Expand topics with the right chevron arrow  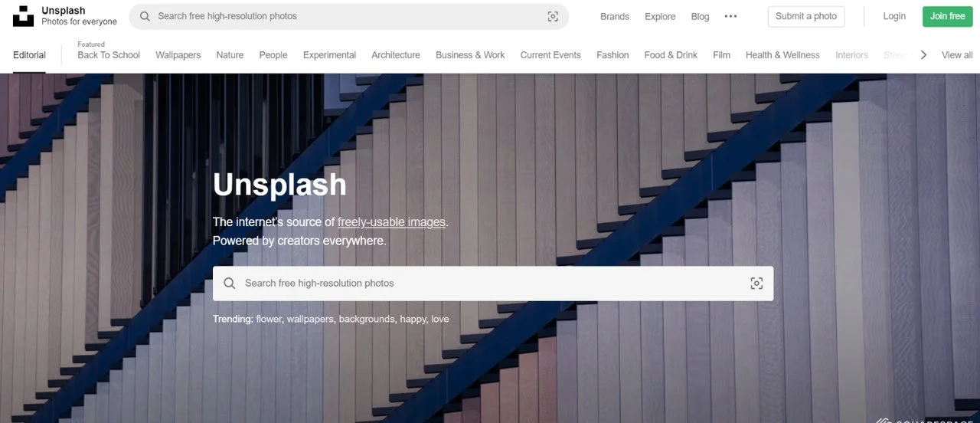coord(923,55)
